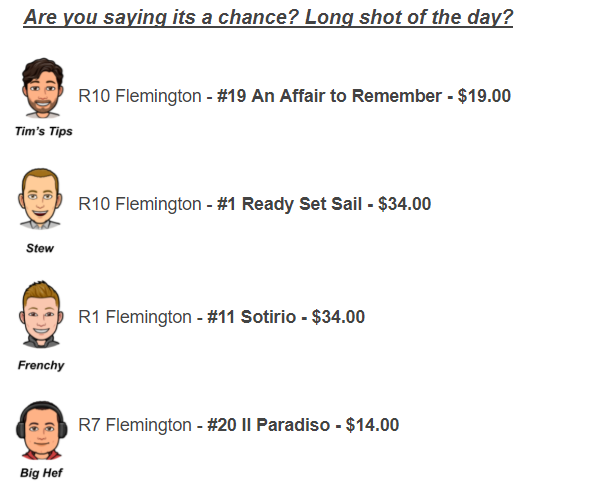Click the $14.00 price for Il Paradiso
Viewport: 616px width, 490px height.
click(372, 425)
